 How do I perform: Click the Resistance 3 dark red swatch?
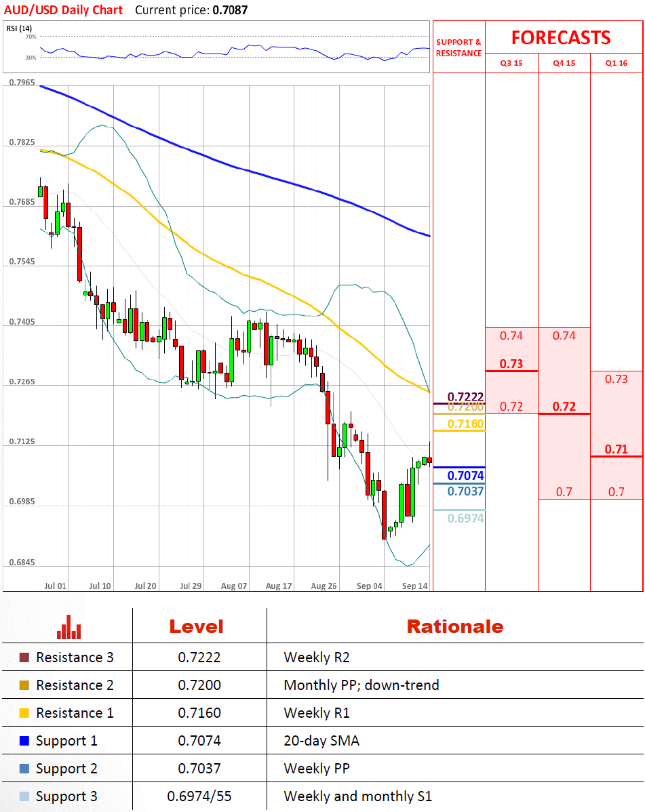24,657
